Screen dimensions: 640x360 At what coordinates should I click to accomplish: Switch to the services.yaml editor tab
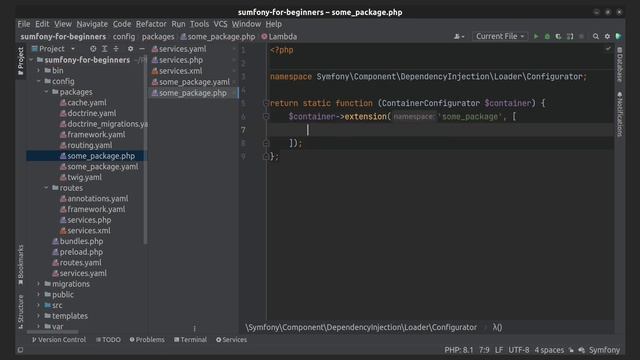click(193, 49)
